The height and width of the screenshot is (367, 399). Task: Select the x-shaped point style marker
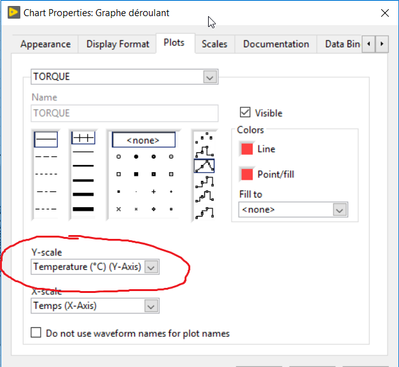pyautogui.click(x=118, y=209)
